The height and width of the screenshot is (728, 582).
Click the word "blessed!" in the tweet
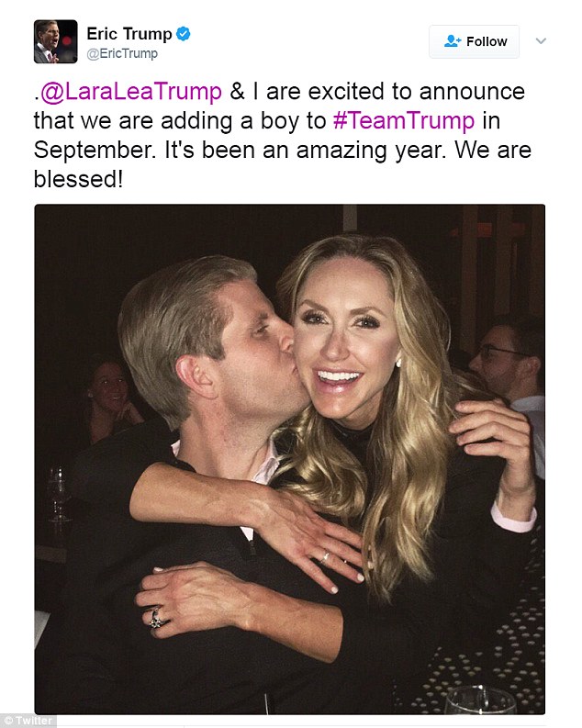pyautogui.click(x=78, y=179)
